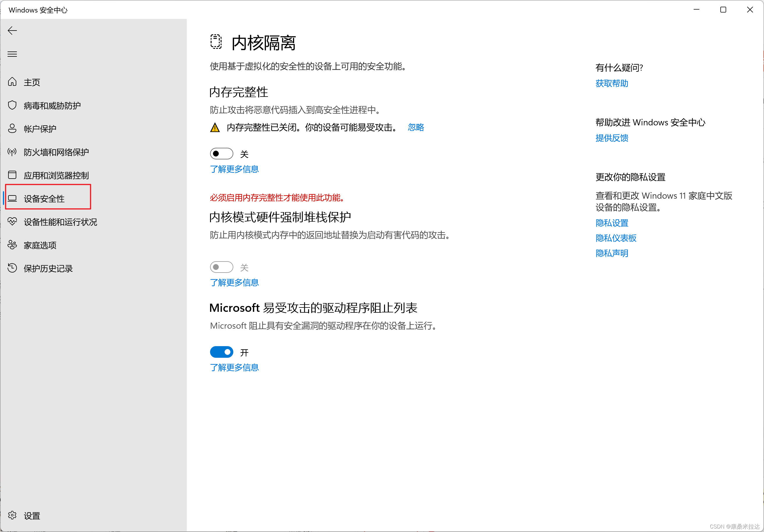Click the 忽略 link beside the warning
The height and width of the screenshot is (532, 764).
[416, 127]
